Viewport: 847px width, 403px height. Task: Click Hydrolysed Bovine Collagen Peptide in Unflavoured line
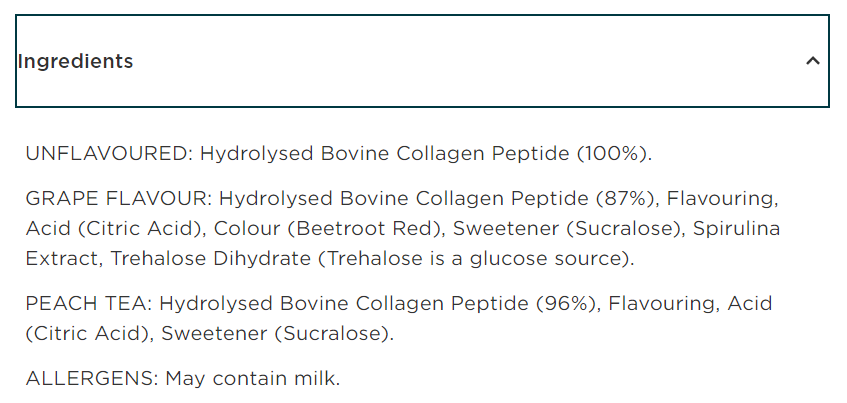[x=384, y=154]
